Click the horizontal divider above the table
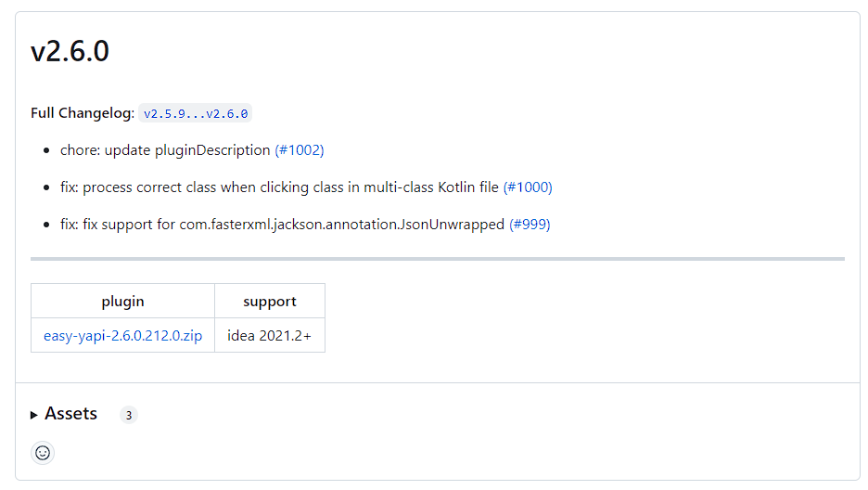 pyautogui.click(x=438, y=259)
